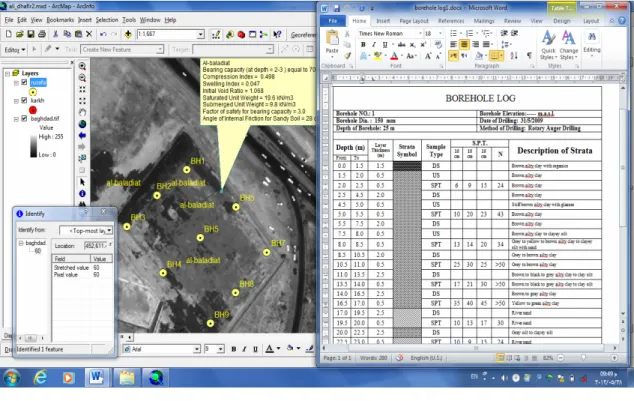Click Georeferencing toolbar button

[x=302, y=35]
